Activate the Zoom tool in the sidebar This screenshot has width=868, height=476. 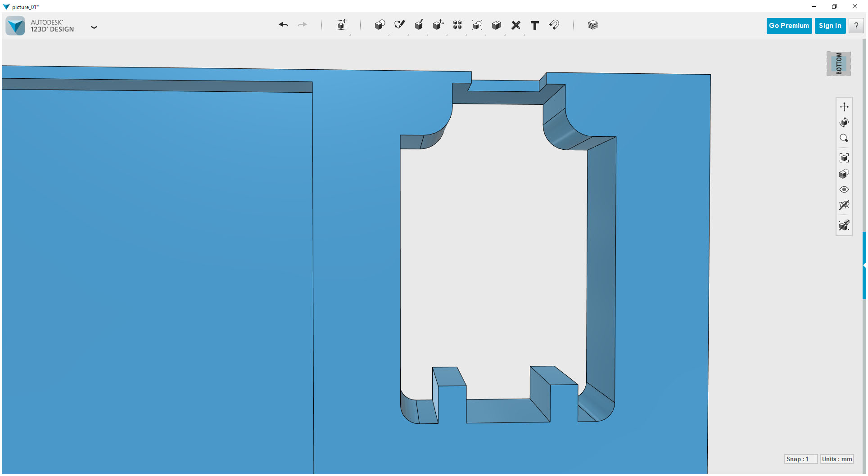(x=844, y=138)
